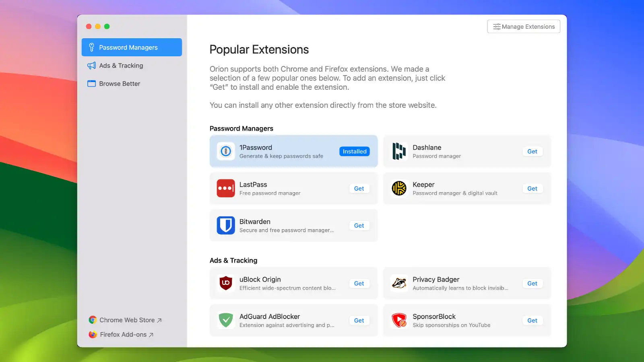
Task: Select Browse Better in the sidebar
Action: click(x=119, y=83)
